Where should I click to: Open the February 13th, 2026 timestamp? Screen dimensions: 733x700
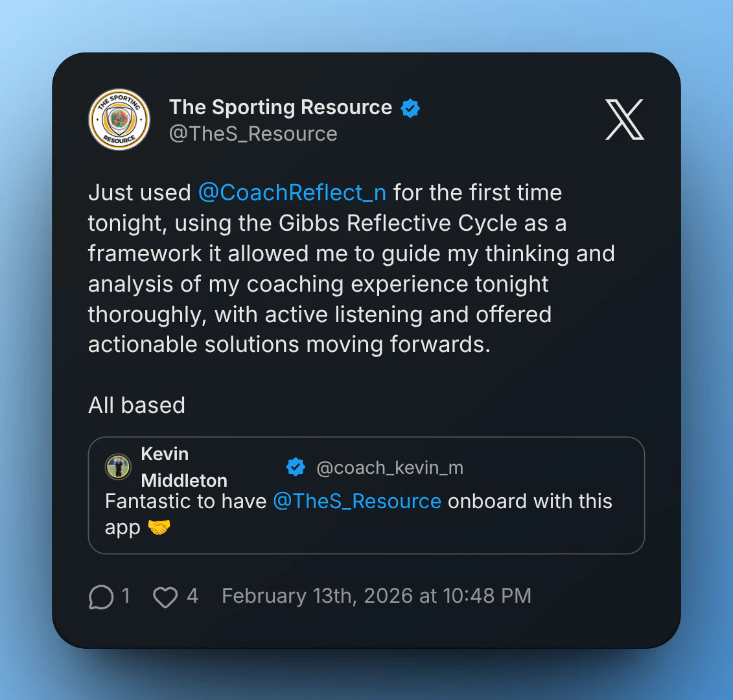point(376,596)
